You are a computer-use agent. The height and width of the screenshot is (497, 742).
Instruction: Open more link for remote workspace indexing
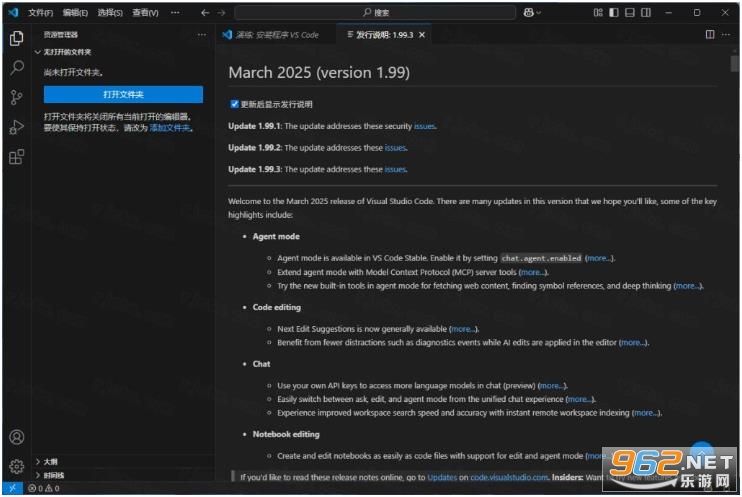pos(646,413)
